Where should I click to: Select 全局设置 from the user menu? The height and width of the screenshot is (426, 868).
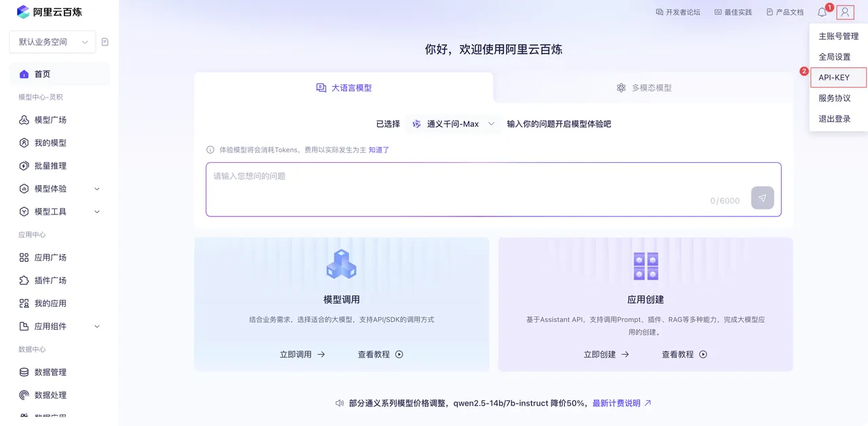click(839, 57)
